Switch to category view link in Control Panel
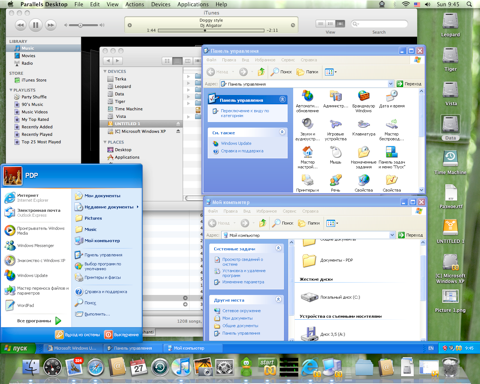 [245, 113]
